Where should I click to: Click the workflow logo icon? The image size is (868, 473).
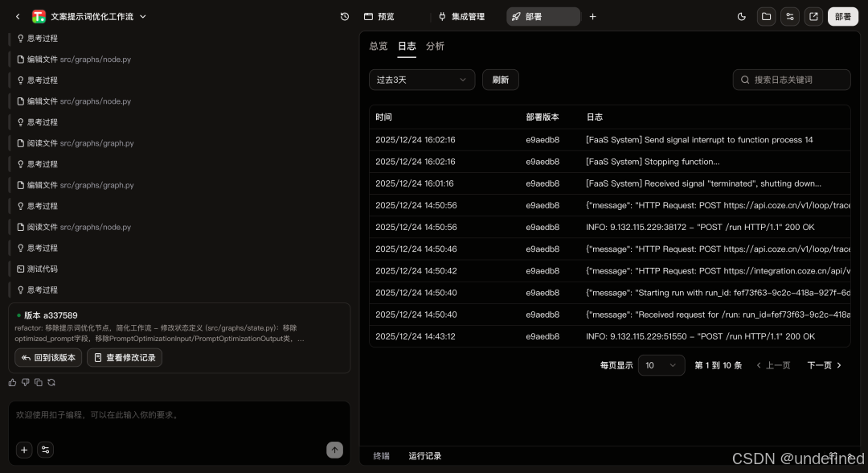[39, 17]
